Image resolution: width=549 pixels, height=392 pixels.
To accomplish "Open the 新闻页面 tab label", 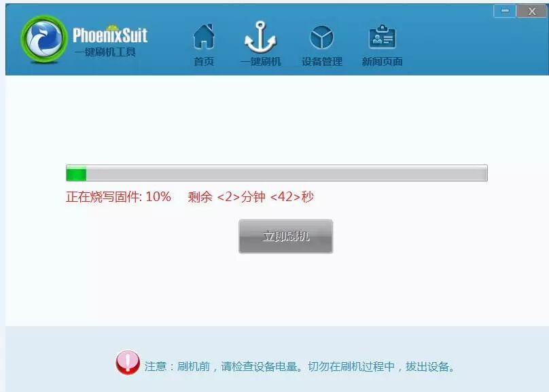I will pyautogui.click(x=382, y=62).
